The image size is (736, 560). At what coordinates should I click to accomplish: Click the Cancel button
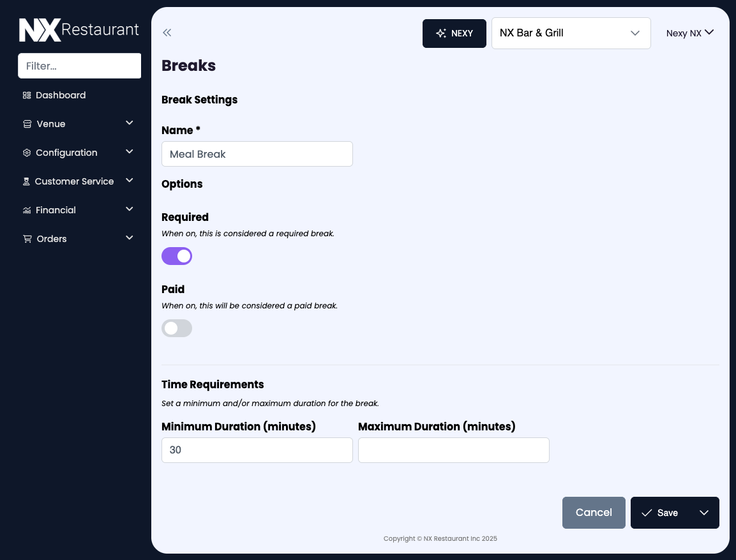tap(594, 513)
